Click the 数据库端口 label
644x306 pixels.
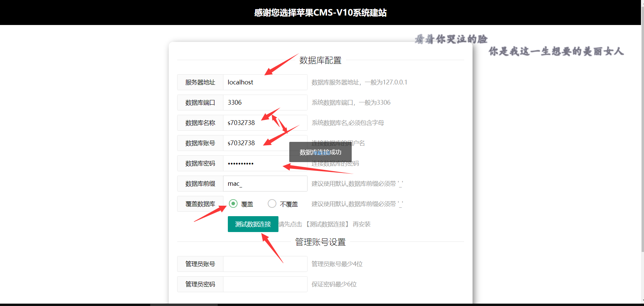coord(200,102)
